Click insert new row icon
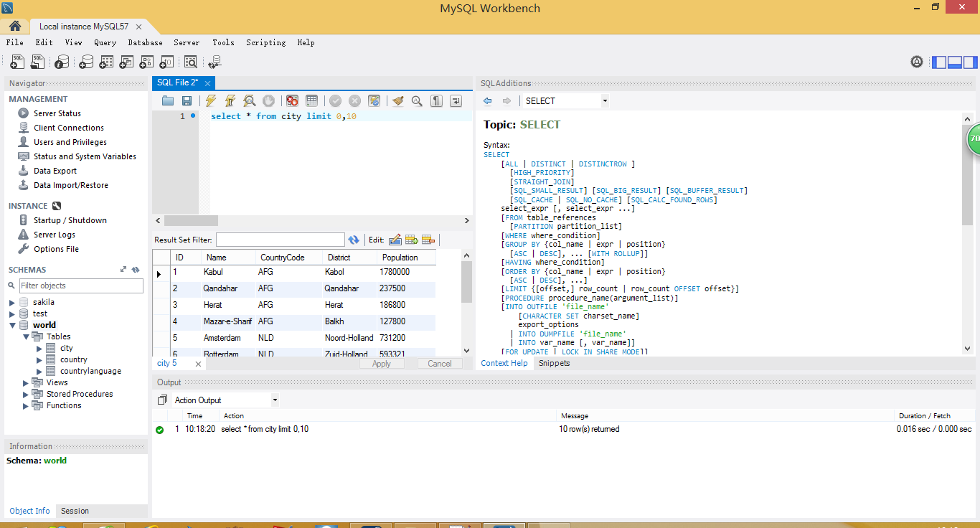Image resolution: width=980 pixels, height=528 pixels. [412, 240]
